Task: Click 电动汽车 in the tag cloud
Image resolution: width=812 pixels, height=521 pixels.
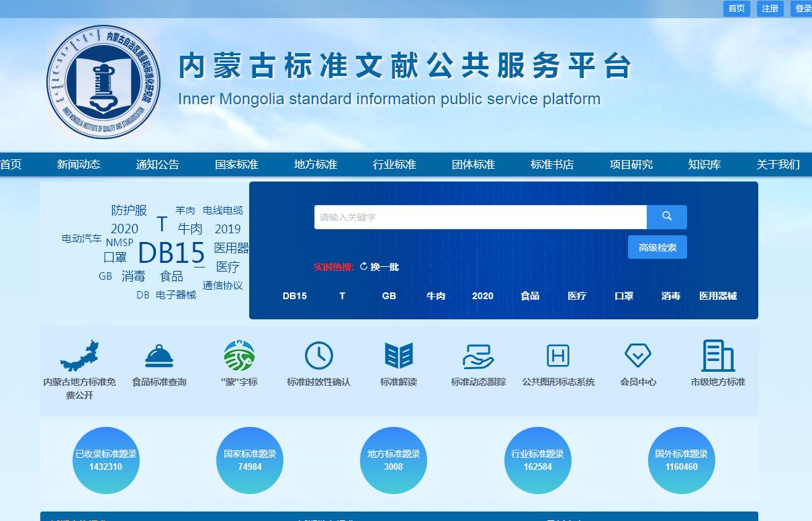Action: point(82,239)
